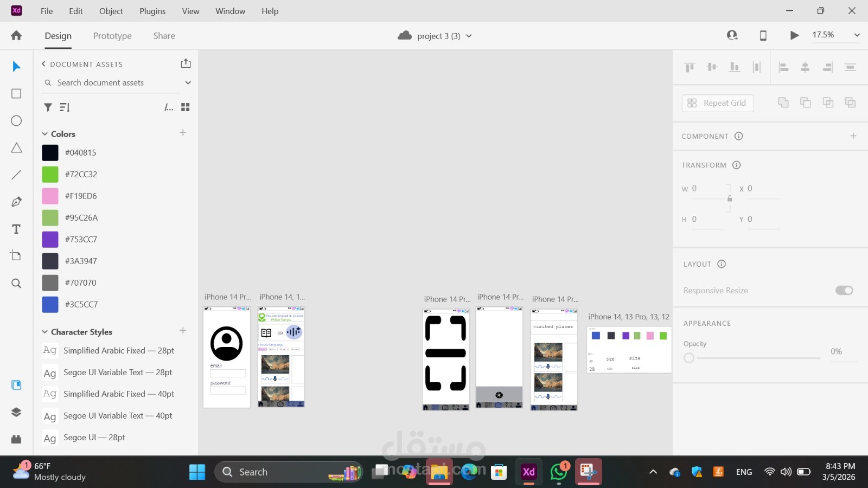The width and height of the screenshot is (868, 488).
Task: Open WhatsApp from the taskbar
Action: [558, 472]
